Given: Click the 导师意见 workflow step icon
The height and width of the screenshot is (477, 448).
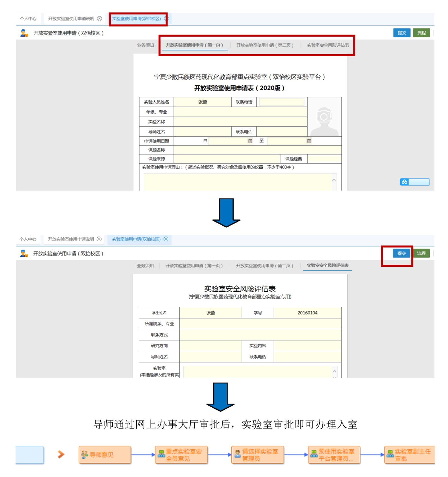Looking at the screenshot, I should click(x=85, y=454).
